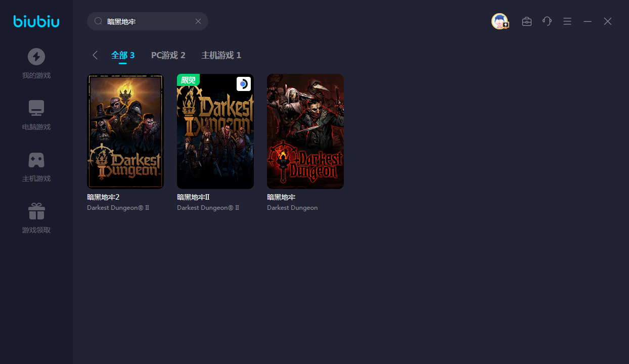This screenshot has height=364, width=629.
Task: Open 我的游戏 lightning icon in sidebar
Action: pyautogui.click(x=36, y=57)
